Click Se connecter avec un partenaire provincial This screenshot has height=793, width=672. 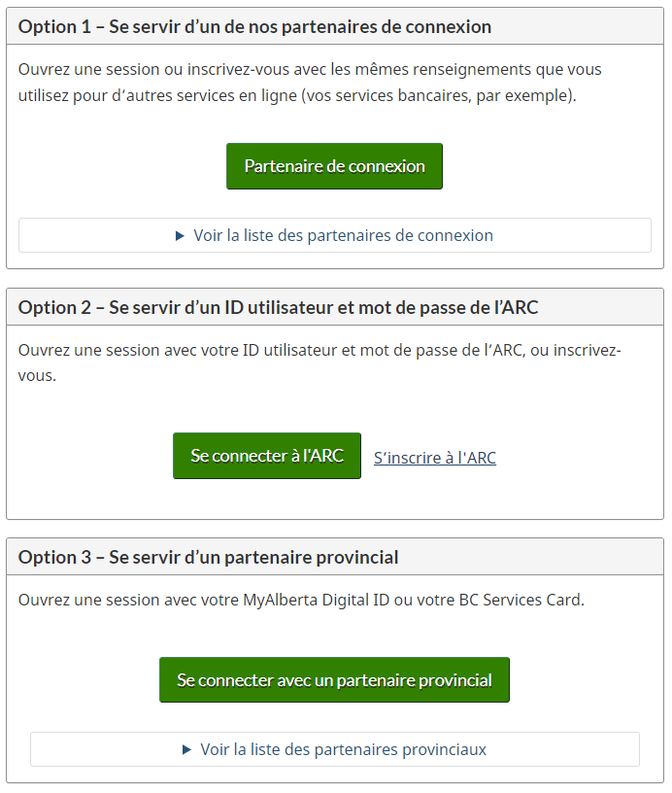point(334,679)
